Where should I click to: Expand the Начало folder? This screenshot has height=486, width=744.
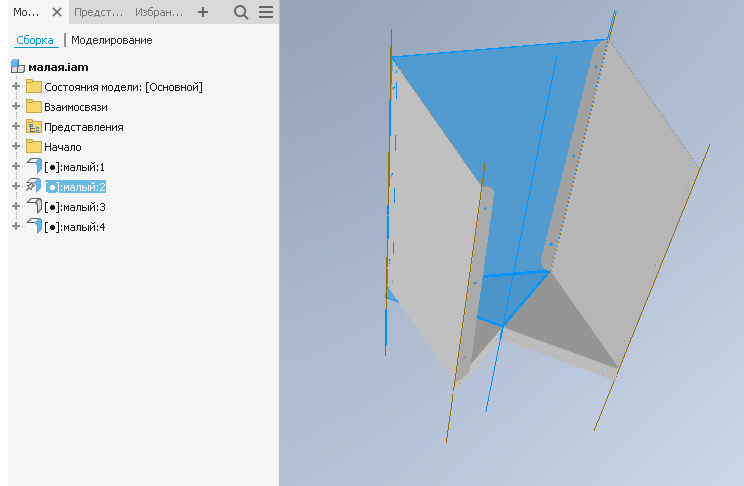click(x=16, y=147)
